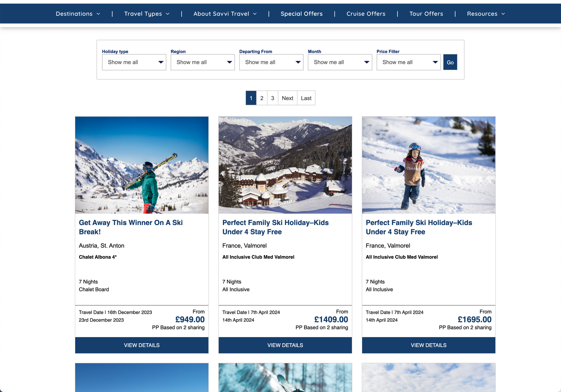View details for St. Anton ski break
561x392 pixels.
[x=142, y=345]
